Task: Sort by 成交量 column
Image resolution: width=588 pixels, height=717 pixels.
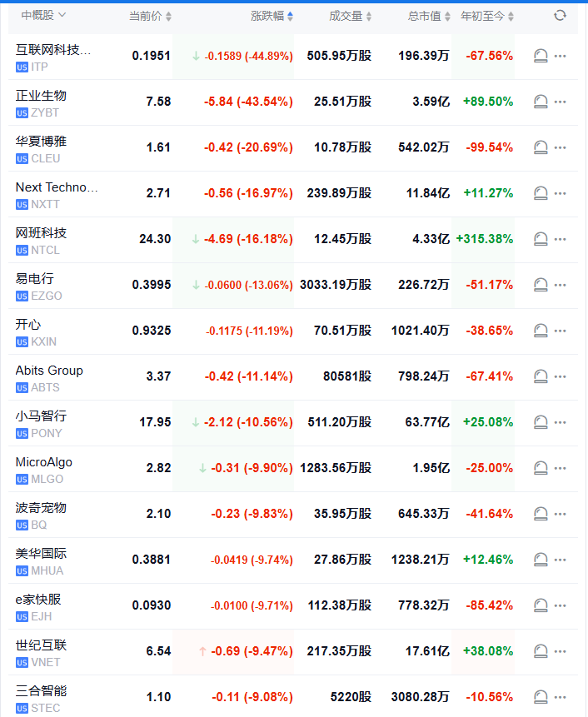Action: click(351, 17)
